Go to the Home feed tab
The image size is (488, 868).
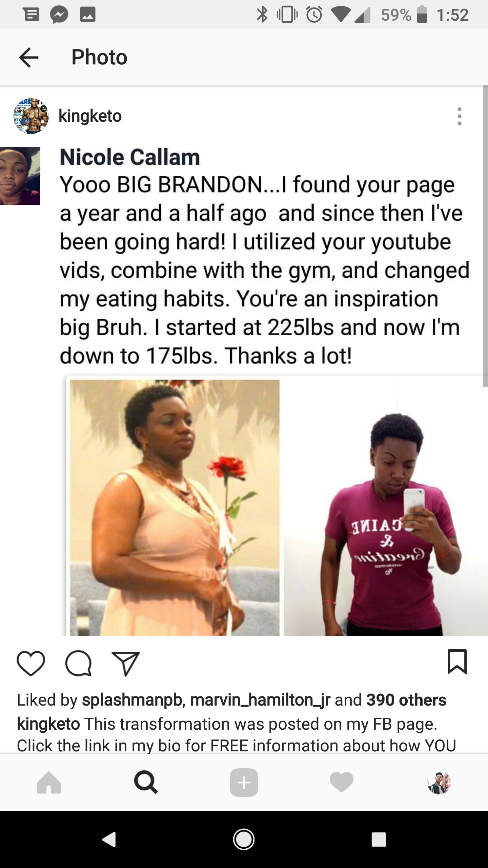coord(49,783)
